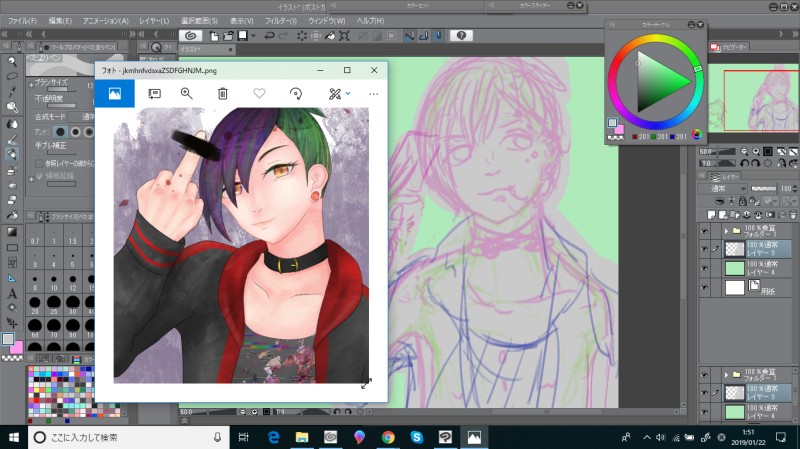800x449 pixels.
Task: Choose the first anti-aliasing option
Action: coord(60,132)
